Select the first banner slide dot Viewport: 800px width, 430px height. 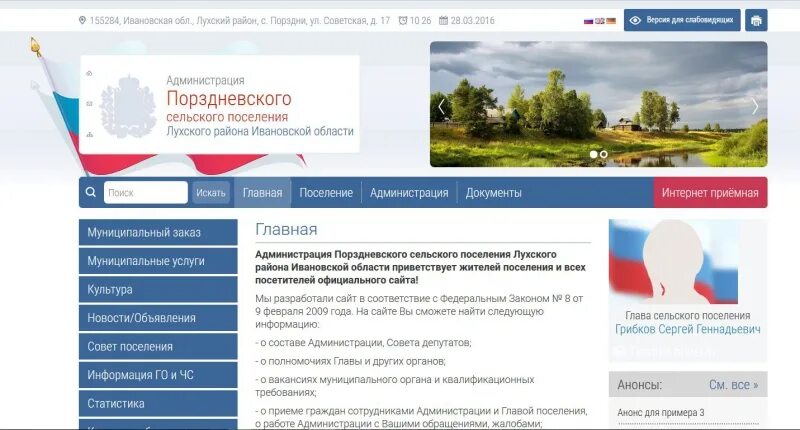pyautogui.click(x=593, y=154)
